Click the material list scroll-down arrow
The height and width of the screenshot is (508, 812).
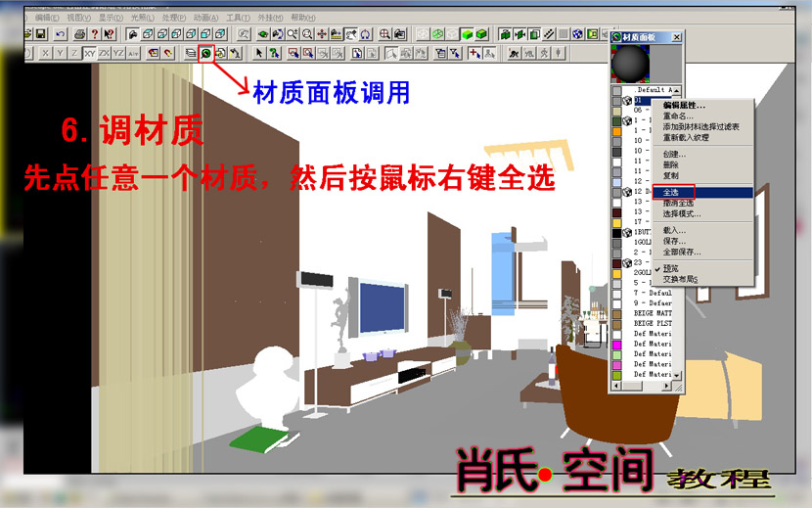point(677,375)
